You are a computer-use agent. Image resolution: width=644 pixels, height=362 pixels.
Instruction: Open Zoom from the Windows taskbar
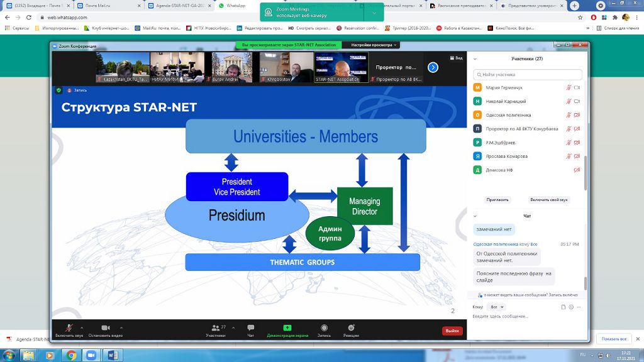[92, 355]
